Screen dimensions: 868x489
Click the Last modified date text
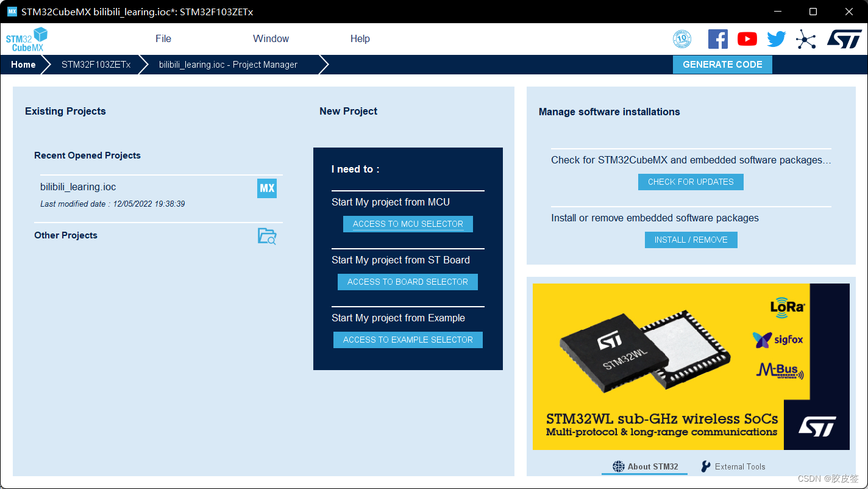point(113,204)
